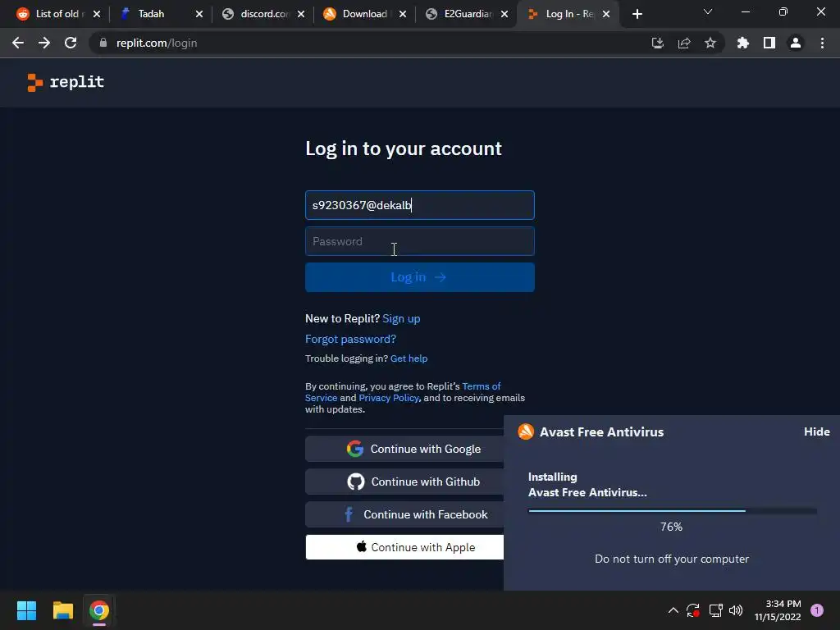Close the Tadah tab

click(x=199, y=15)
